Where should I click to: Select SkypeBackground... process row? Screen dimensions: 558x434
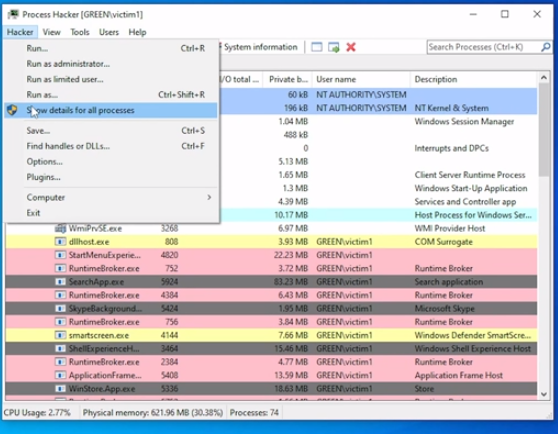(271, 308)
